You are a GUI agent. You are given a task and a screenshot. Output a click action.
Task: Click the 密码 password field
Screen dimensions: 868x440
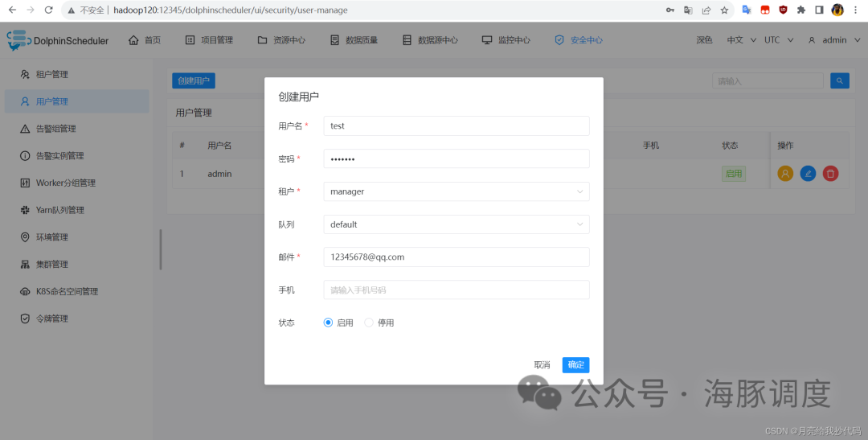[457, 158]
